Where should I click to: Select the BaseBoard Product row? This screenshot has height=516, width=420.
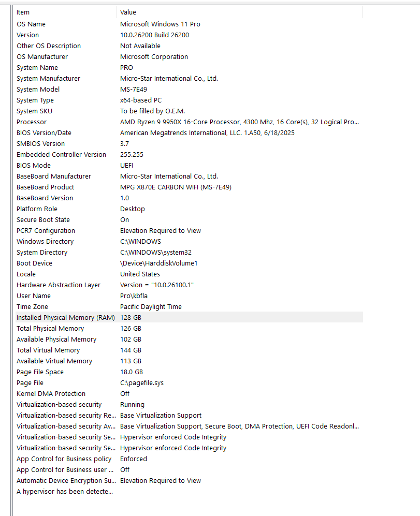coord(189,187)
